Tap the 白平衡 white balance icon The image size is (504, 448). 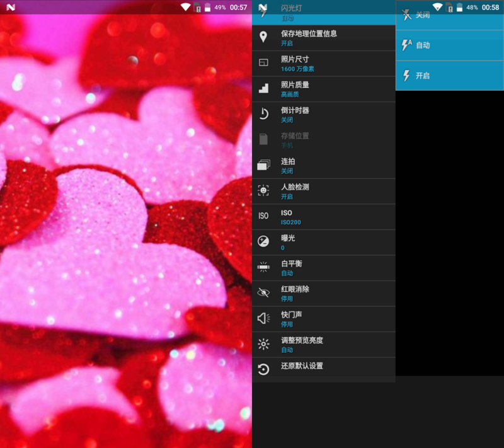pyautogui.click(x=263, y=267)
